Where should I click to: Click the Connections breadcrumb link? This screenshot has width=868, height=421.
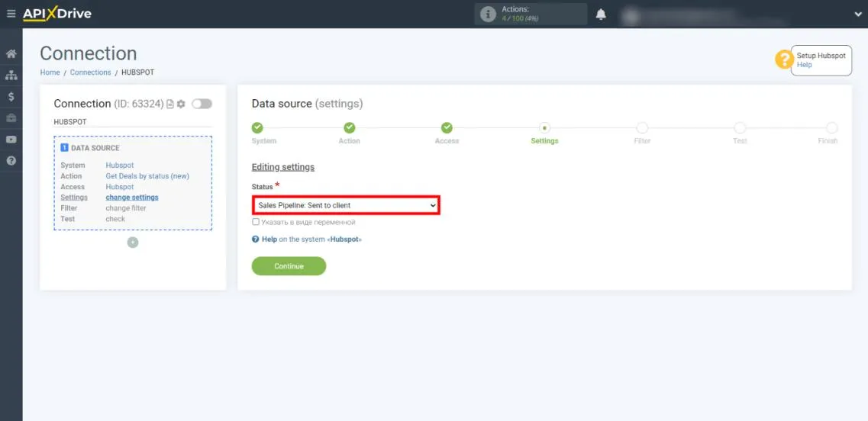point(90,72)
